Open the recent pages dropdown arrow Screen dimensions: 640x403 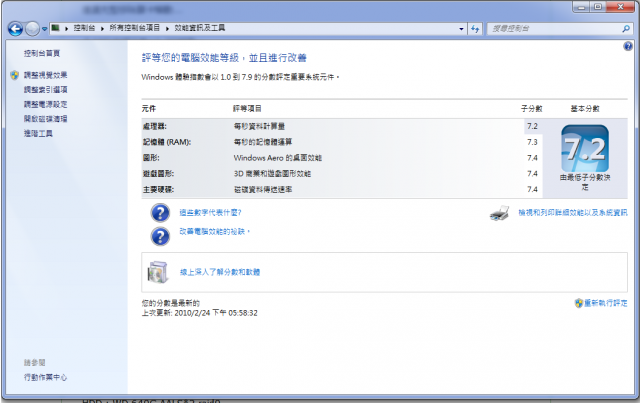pyautogui.click(x=44, y=29)
